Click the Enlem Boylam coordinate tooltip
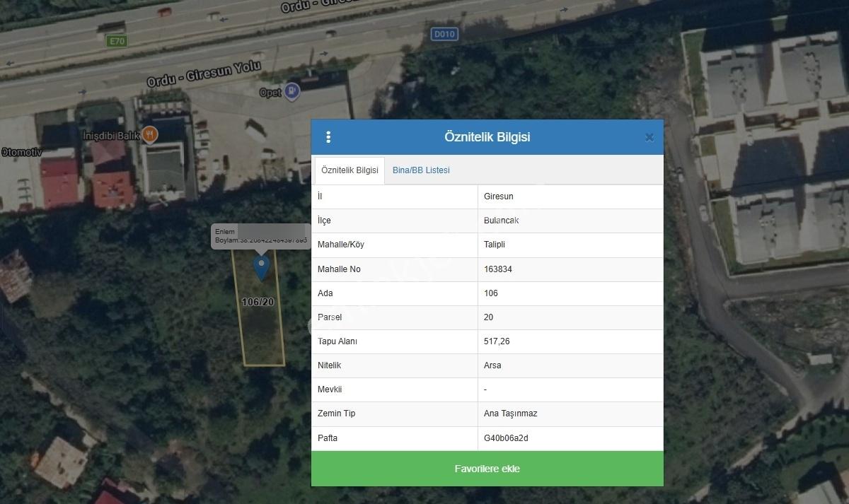 (260, 236)
